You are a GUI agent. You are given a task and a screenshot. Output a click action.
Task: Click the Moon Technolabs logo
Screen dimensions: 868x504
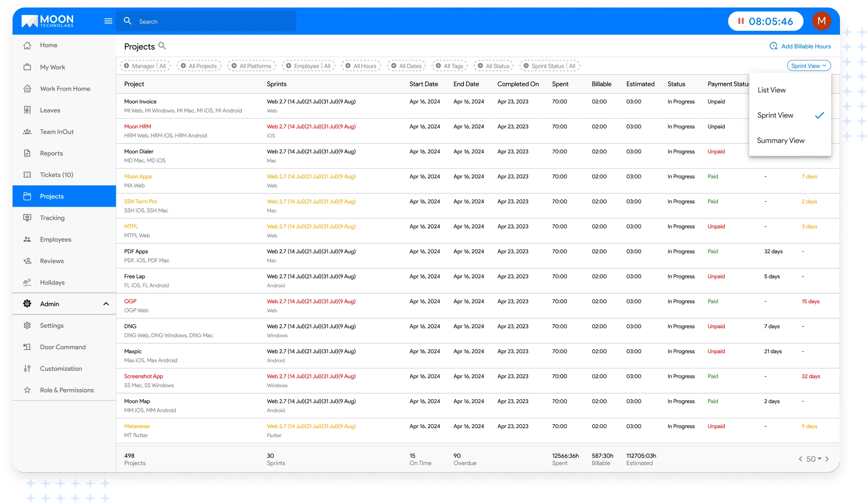point(48,21)
